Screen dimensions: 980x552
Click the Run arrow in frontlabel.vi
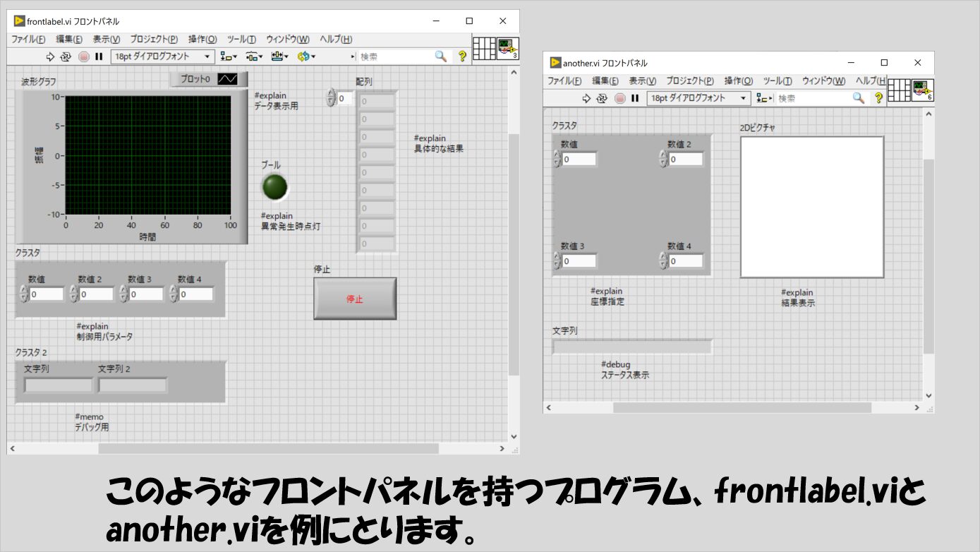(51, 56)
